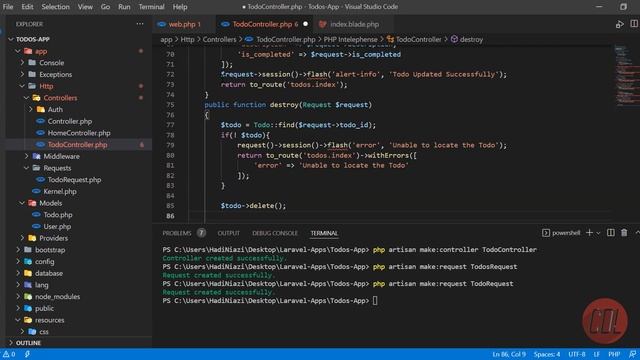Click the feedback icon in the status bar
This screenshot has height=360, width=640.
tap(632, 354)
